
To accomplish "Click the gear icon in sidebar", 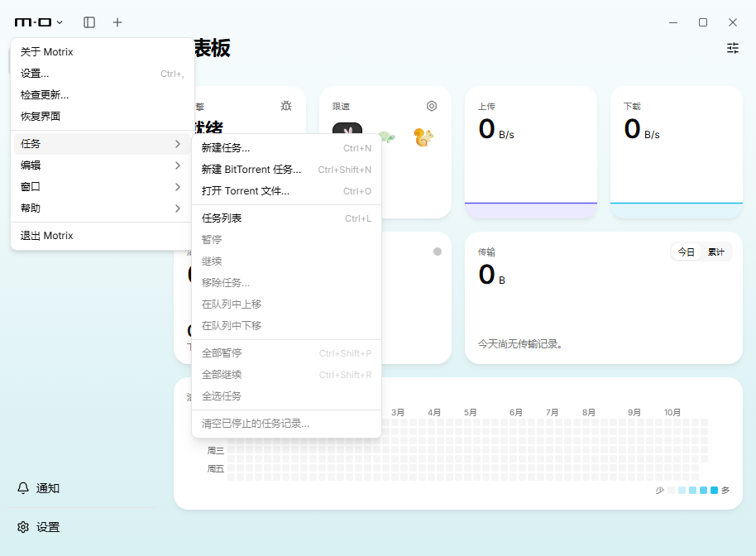I will click(x=23, y=527).
